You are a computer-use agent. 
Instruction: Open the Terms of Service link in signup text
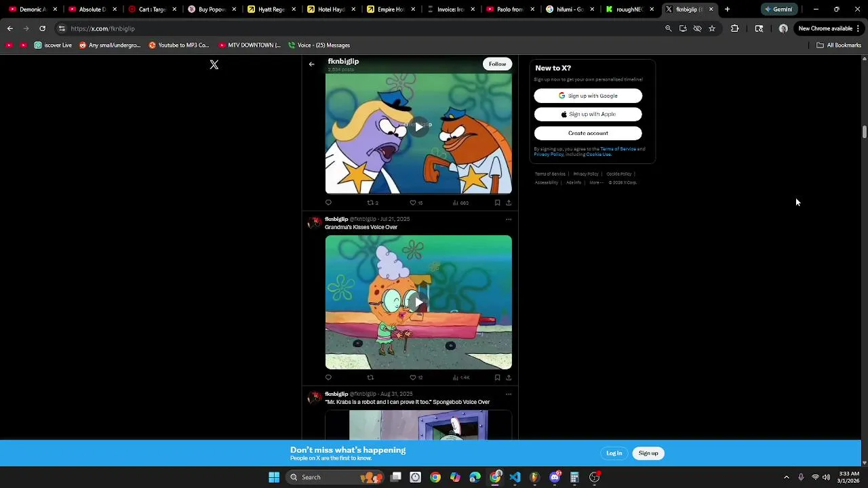pos(618,149)
